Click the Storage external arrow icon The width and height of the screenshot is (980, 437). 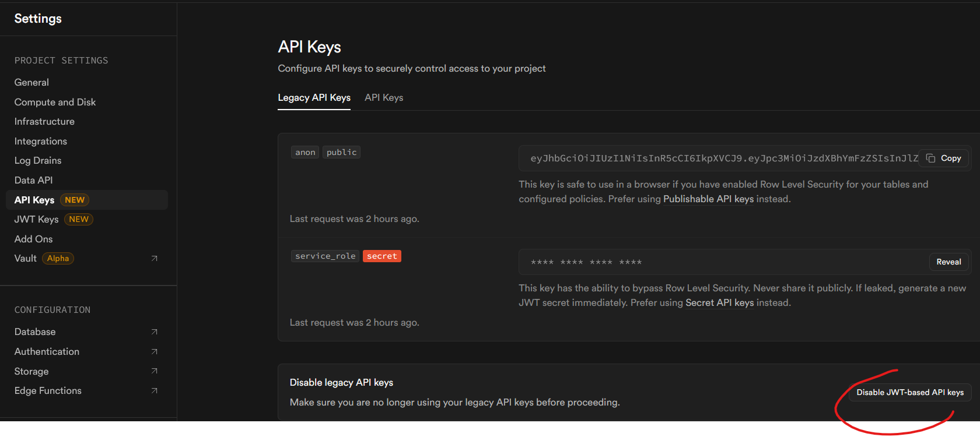coord(154,371)
